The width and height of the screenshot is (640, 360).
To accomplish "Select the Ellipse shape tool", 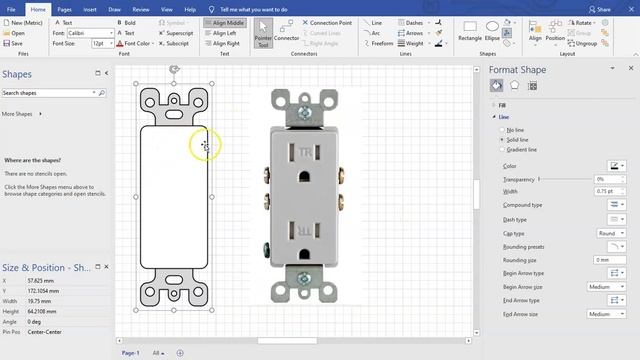I will point(492,31).
